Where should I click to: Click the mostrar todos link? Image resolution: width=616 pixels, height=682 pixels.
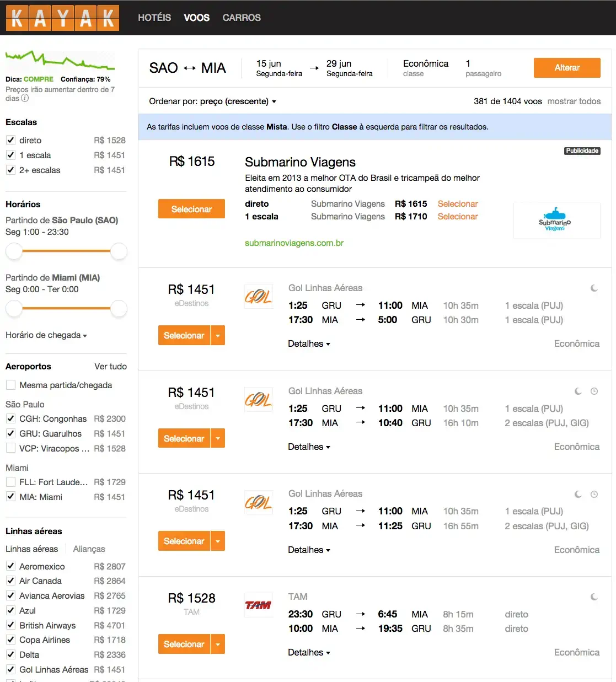574,101
